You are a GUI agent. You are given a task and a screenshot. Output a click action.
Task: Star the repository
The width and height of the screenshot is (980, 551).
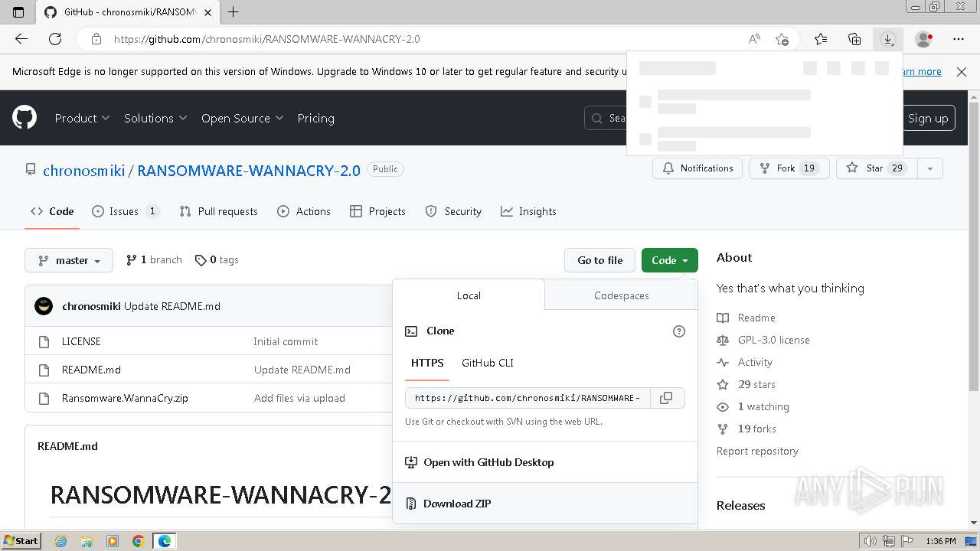[x=877, y=168]
